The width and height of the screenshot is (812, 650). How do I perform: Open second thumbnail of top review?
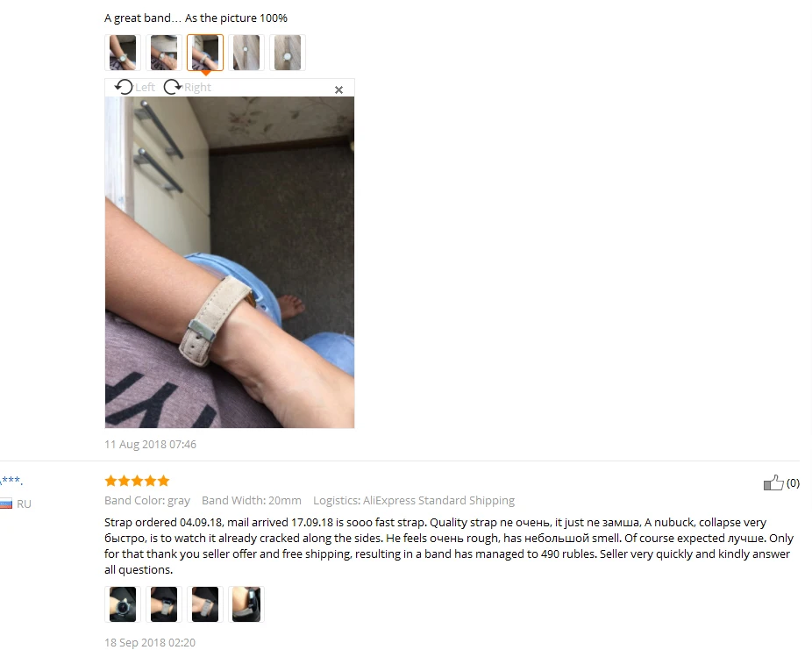tap(164, 53)
